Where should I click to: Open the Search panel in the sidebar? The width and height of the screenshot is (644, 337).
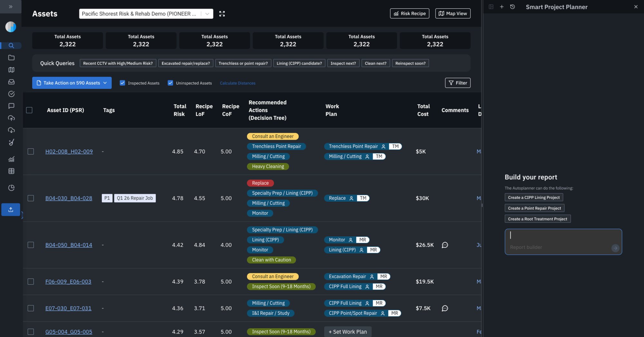pyautogui.click(x=11, y=45)
